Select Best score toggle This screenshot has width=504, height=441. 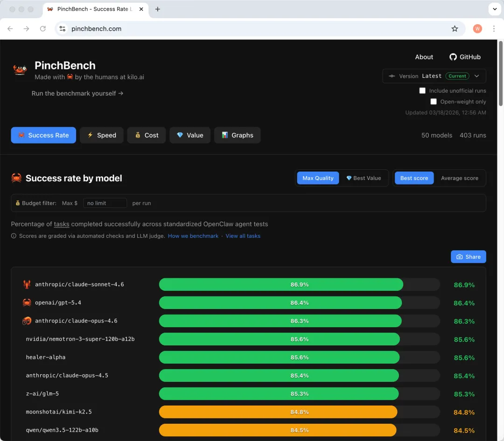(414, 178)
